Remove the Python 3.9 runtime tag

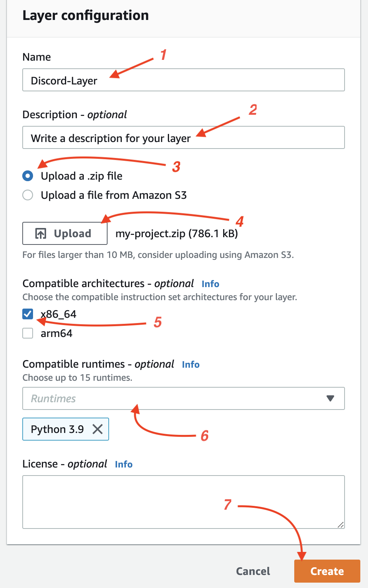click(98, 429)
